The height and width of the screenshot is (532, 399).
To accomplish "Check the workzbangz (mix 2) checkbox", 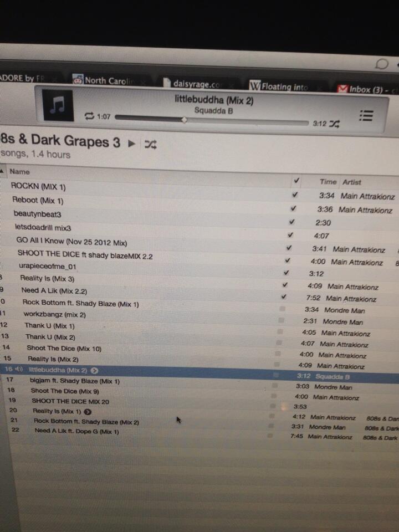I will click(282, 320).
